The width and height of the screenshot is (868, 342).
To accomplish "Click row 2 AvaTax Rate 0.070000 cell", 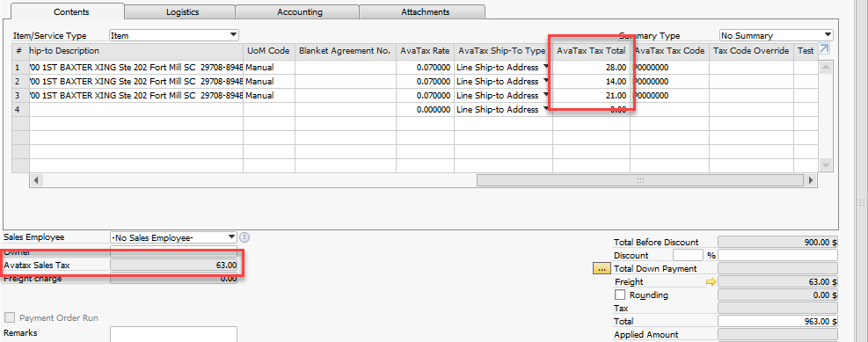I will pyautogui.click(x=425, y=82).
